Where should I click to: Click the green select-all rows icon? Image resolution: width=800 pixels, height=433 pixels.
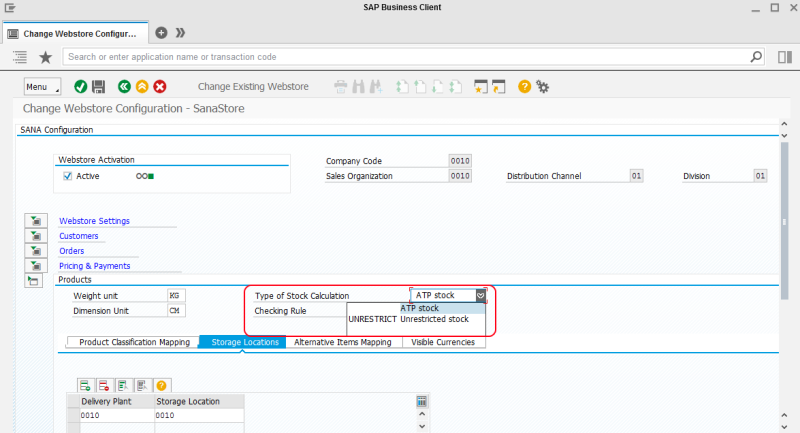(x=123, y=386)
